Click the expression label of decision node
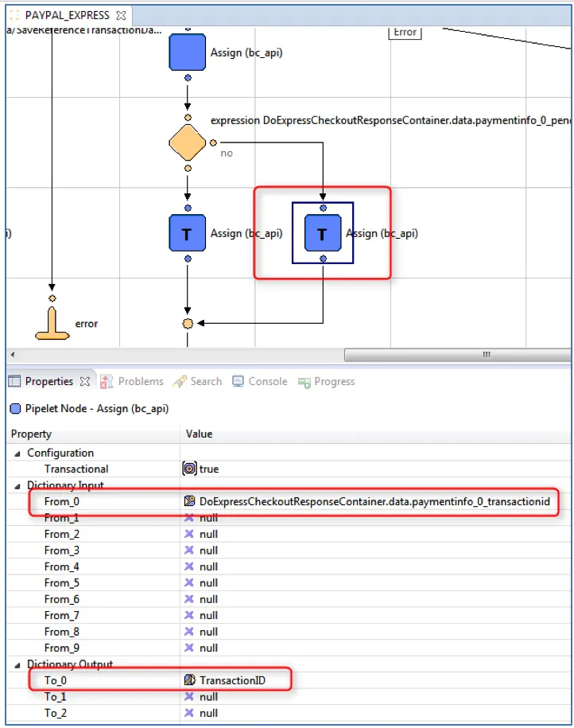This screenshot has height=728, width=574. tap(390, 120)
